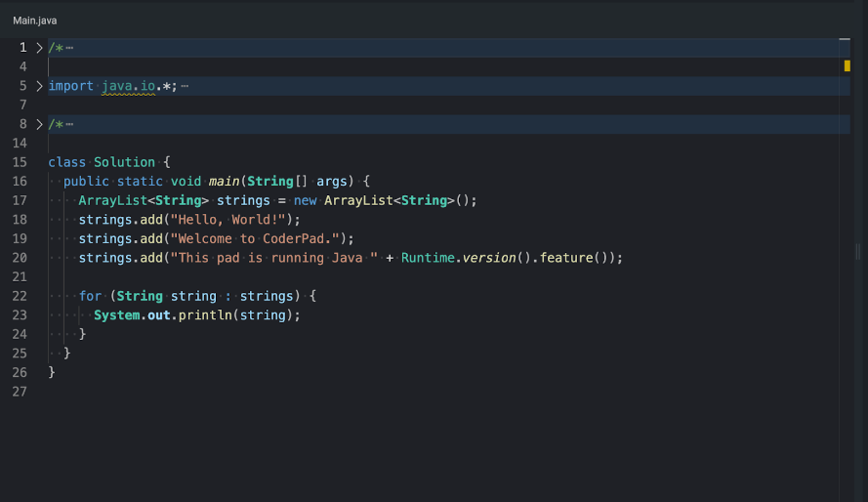Click the yellow warning marker in overview ruler
This screenshot has width=868, height=502.
[847, 65]
